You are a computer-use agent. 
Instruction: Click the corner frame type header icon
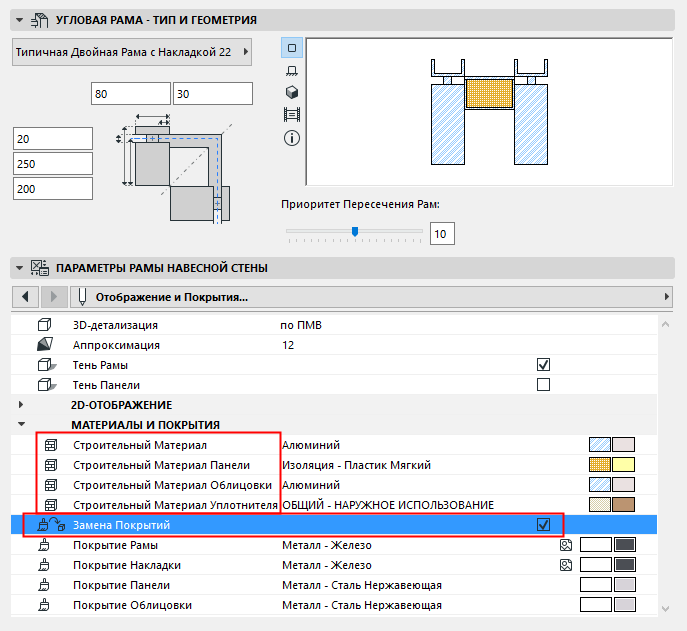point(39,20)
